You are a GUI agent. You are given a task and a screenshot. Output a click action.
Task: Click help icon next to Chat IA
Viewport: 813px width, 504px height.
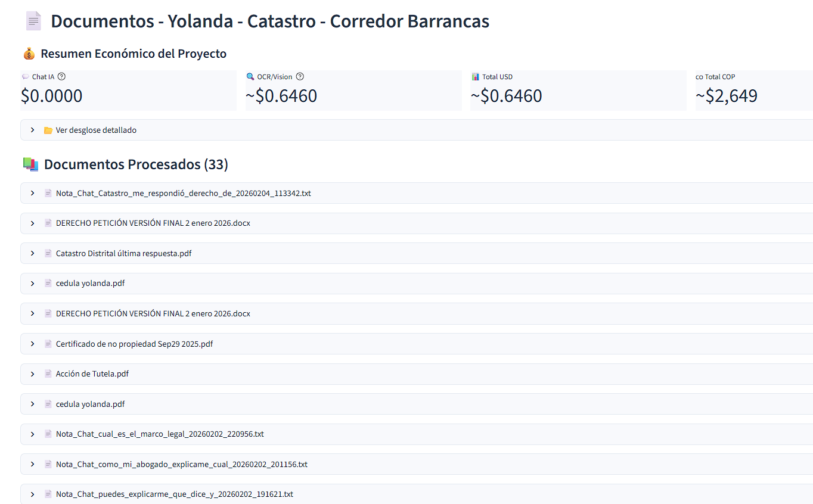click(61, 77)
